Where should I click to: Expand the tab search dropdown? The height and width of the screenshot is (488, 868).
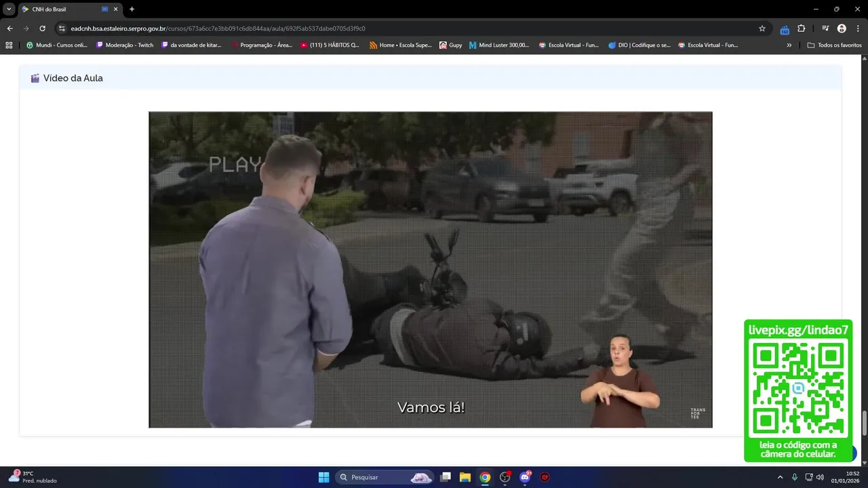pos(9,9)
